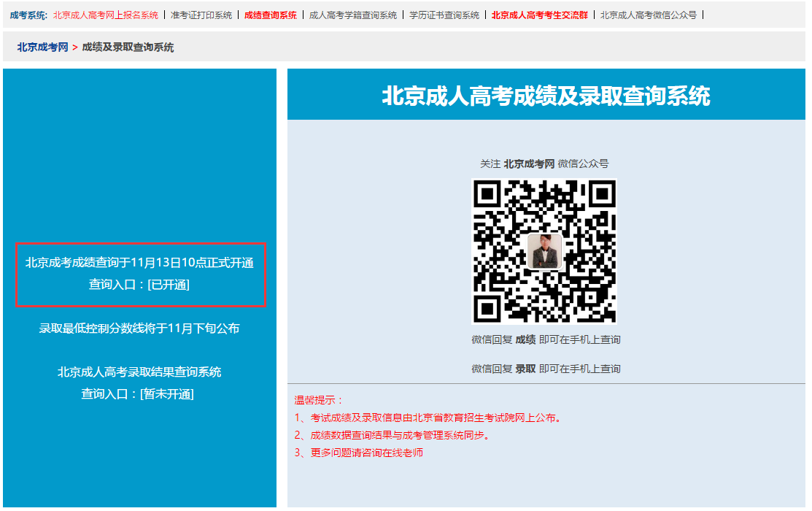
Task: Open 准考证打印系统 link
Action: pyautogui.click(x=201, y=15)
